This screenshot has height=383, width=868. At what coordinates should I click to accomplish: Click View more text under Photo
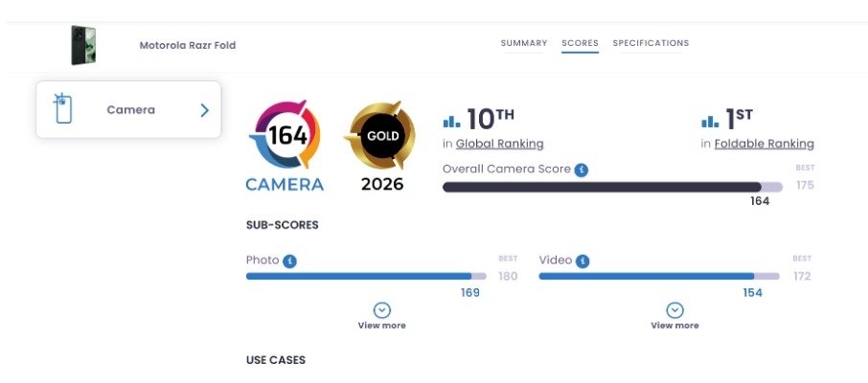click(x=382, y=326)
